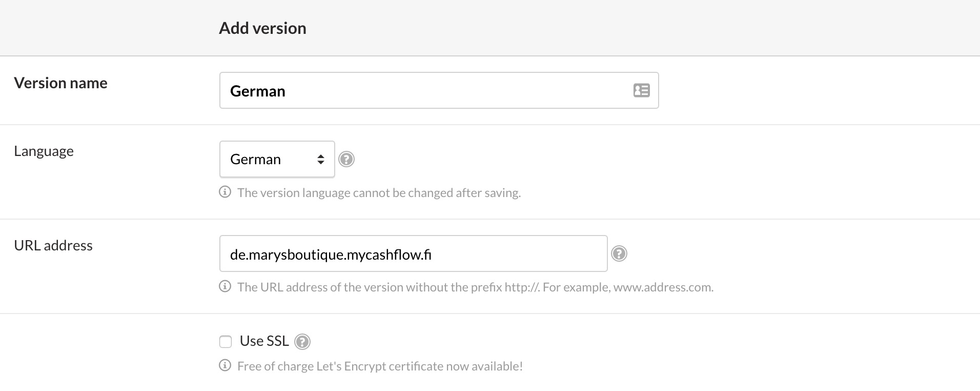Click the 'Use SSL' label text
This screenshot has height=391, width=980.
(264, 341)
